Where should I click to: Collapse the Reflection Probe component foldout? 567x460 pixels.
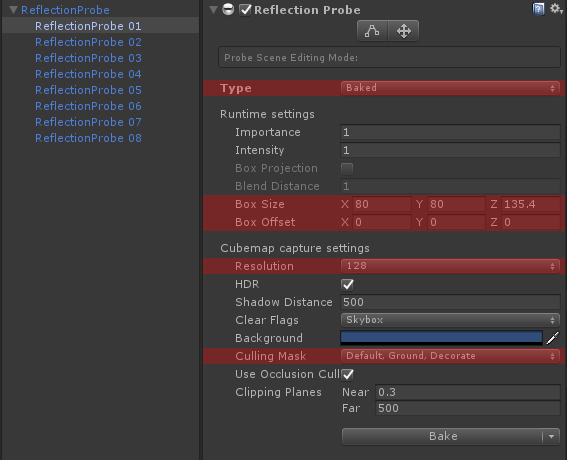click(214, 10)
